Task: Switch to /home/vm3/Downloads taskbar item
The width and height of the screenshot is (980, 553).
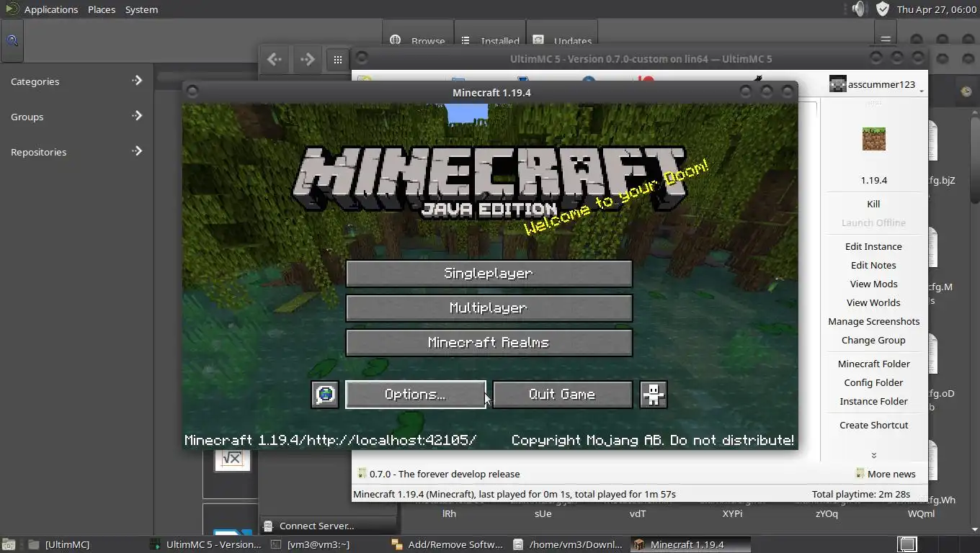Action: click(568, 544)
